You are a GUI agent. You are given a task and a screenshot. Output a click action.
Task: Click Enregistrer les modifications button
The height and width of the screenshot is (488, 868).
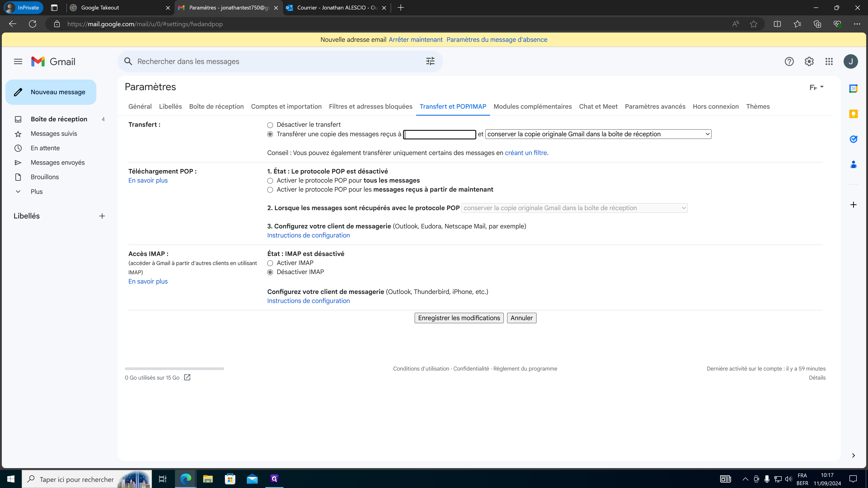coord(459,318)
